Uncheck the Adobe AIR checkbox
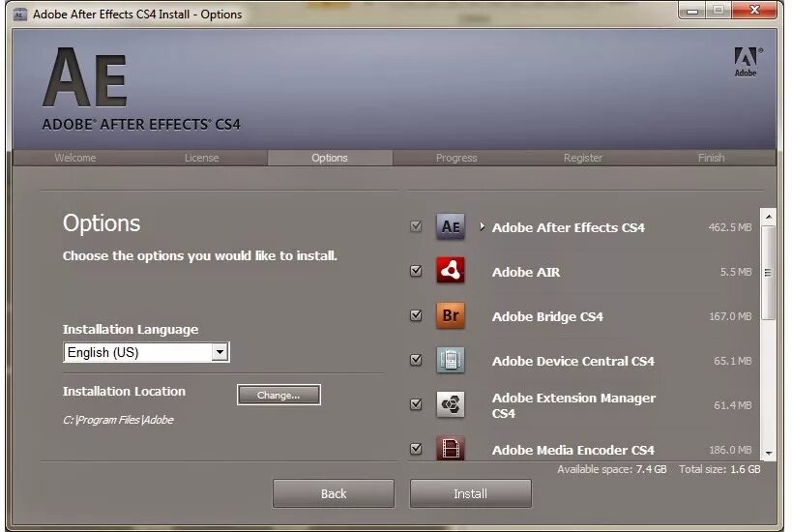The width and height of the screenshot is (792, 532). (416, 271)
